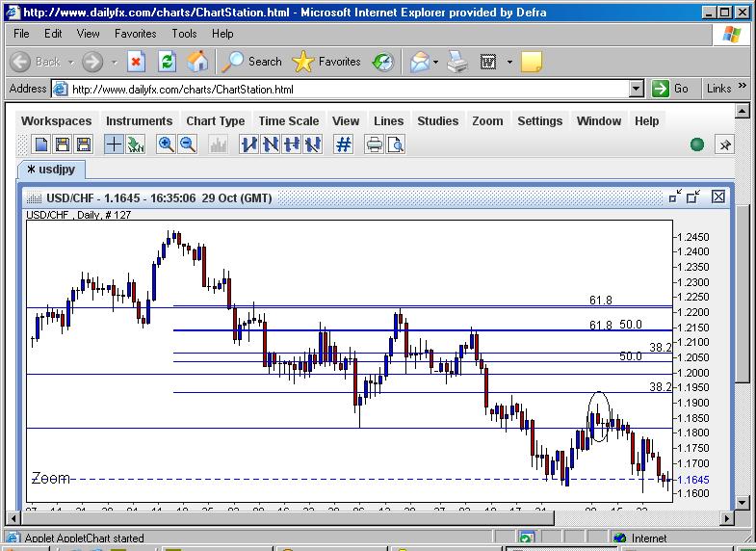Open the Chart Type menu

[x=216, y=121]
